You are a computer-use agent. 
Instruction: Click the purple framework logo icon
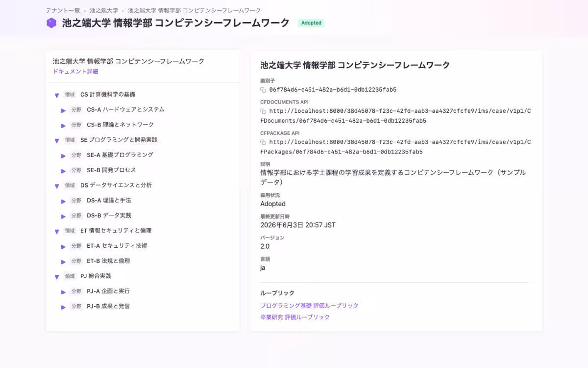click(x=51, y=23)
